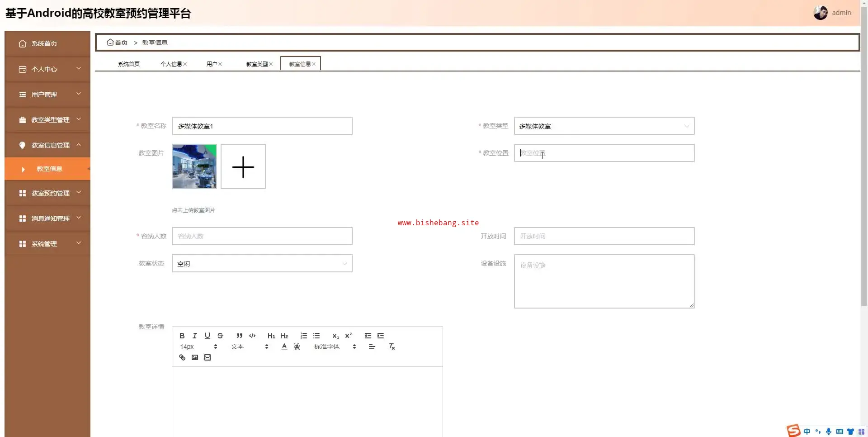Switch to the 教室类型 tab
The image size is (868, 437).
(257, 64)
